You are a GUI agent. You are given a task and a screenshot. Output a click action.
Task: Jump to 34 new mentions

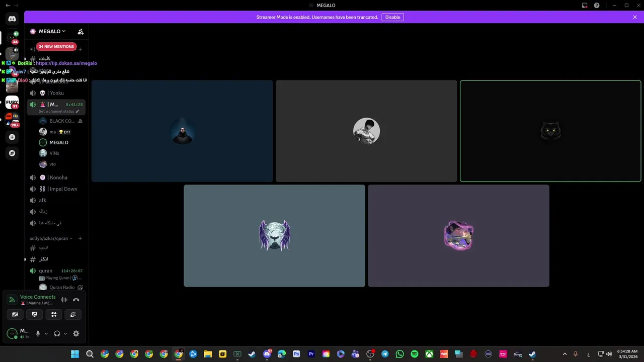[56, 47]
